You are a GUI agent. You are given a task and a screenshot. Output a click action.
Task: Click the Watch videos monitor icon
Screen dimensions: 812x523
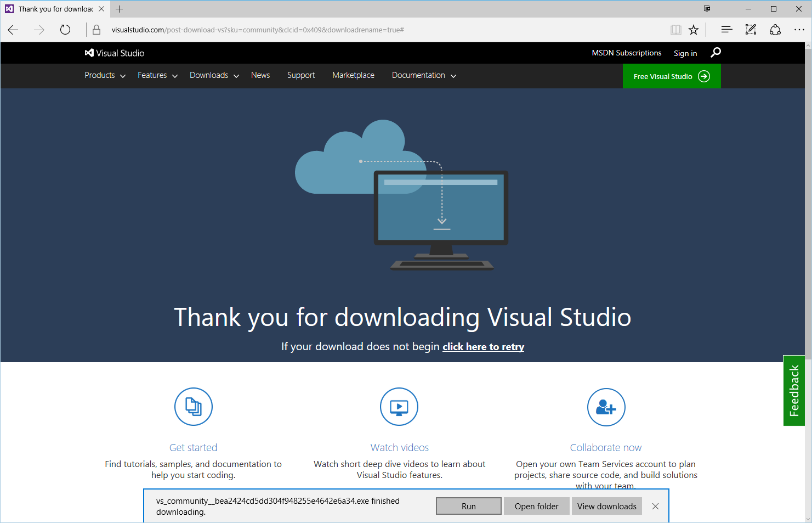point(399,407)
